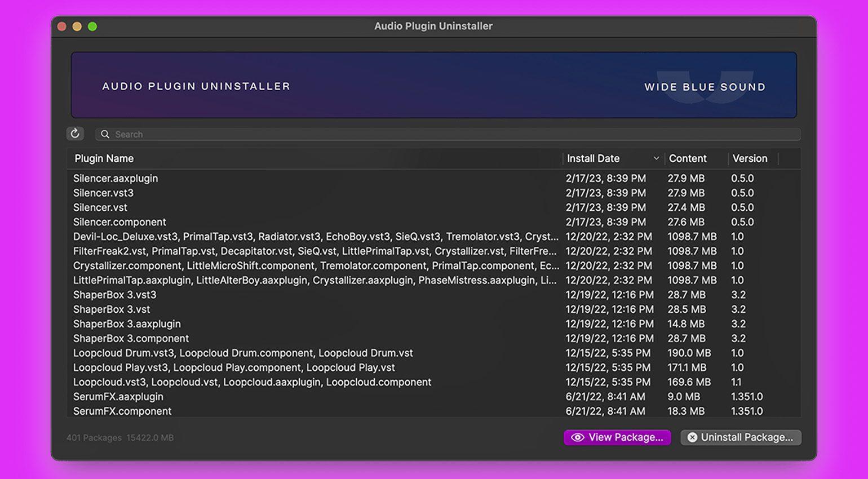The width and height of the screenshot is (868, 479).
Task: Click the 28.5 MB content cell
Action: (x=687, y=309)
